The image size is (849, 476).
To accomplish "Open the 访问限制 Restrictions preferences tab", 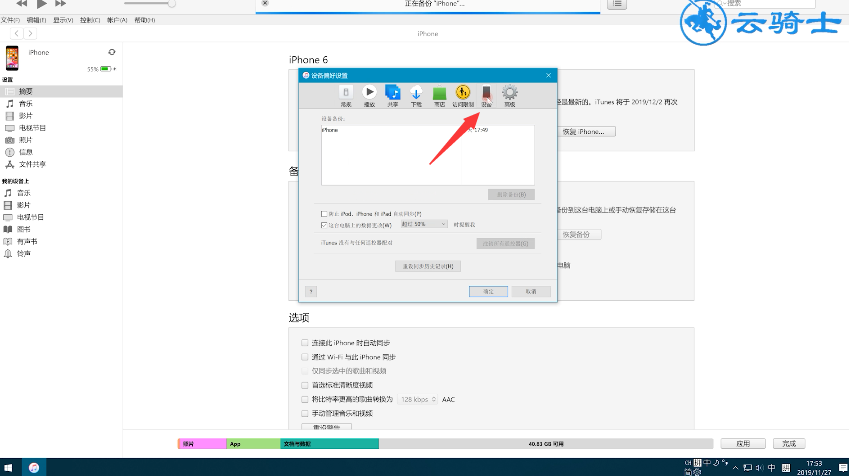I will [463, 96].
